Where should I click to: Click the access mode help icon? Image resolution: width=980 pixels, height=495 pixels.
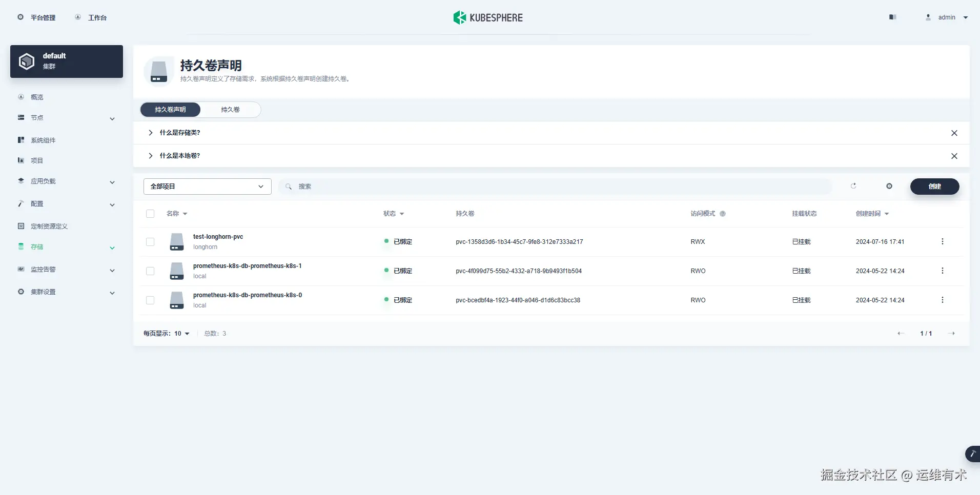(723, 214)
